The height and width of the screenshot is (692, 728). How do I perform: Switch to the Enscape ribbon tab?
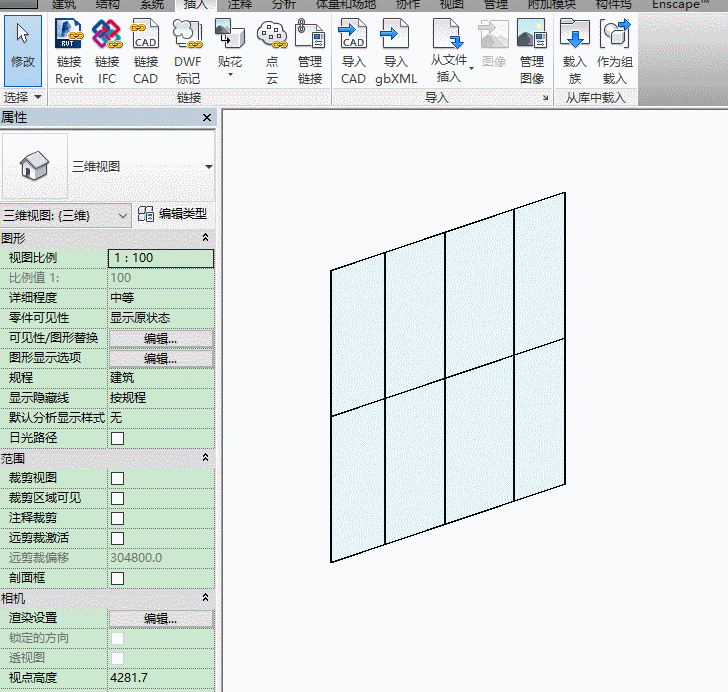click(681, 5)
